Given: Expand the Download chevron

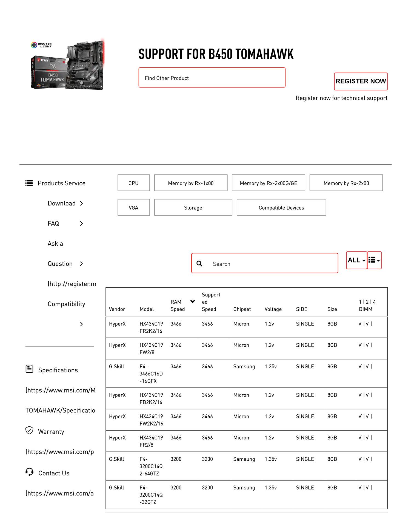Looking at the screenshot, I should (81, 203).
